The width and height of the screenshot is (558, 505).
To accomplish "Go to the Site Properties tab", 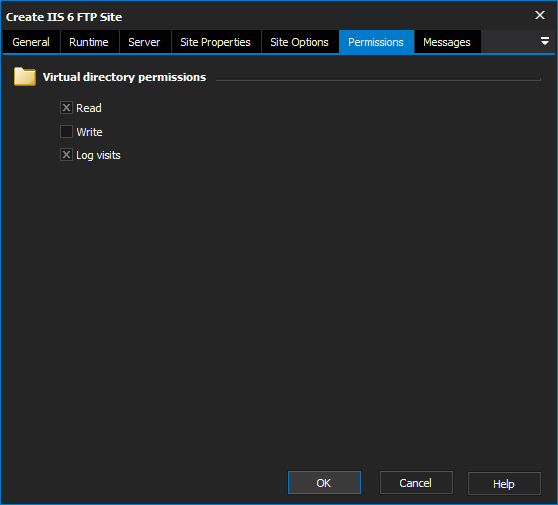I will click(x=216, y=42).
